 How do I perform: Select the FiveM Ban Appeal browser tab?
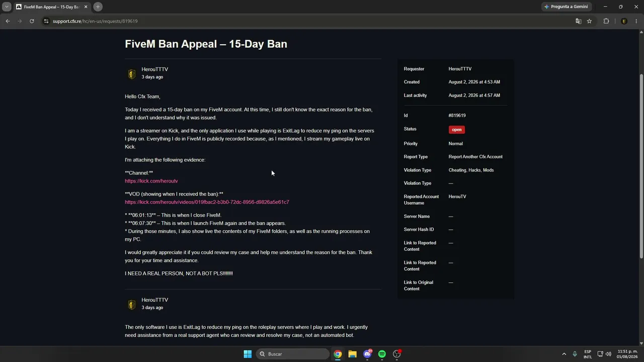[52, 7]
